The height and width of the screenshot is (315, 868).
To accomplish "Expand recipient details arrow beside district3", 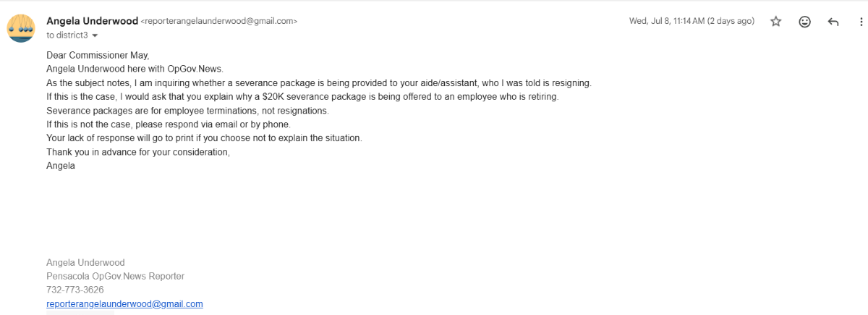I will click(x=95, y=35).
